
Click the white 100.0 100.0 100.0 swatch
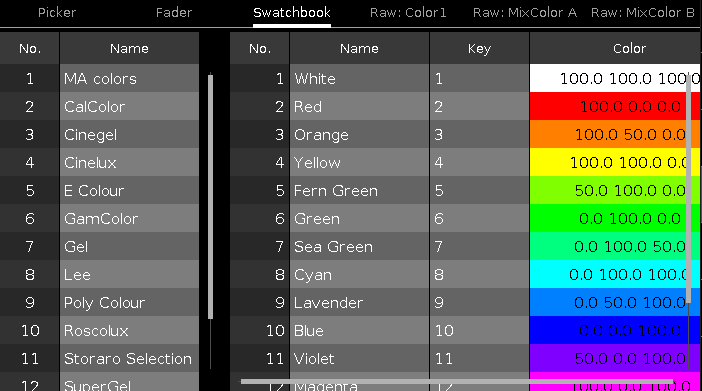615,78
